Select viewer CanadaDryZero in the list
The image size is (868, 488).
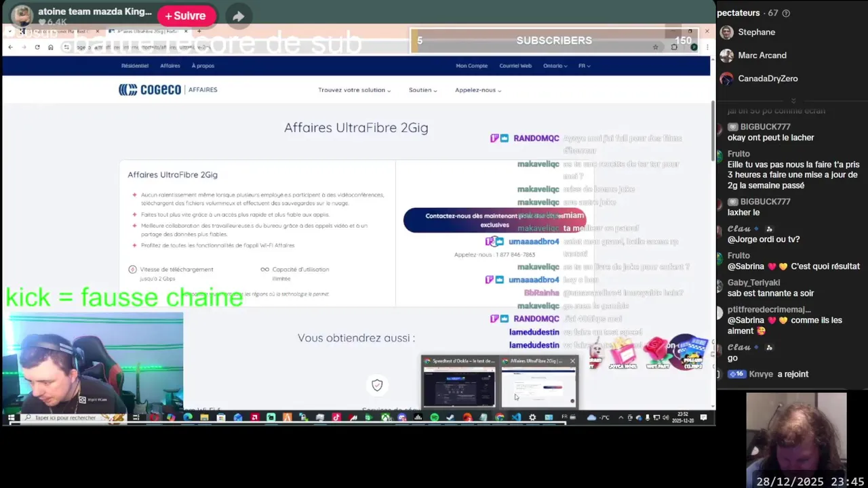[x=758, y=78]
